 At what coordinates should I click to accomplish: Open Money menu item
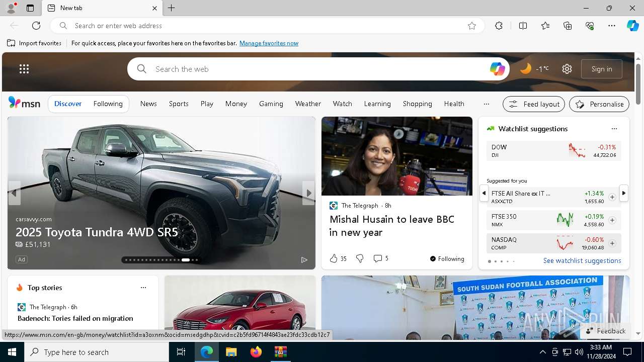pyautogui.click(x=236, y=104)
